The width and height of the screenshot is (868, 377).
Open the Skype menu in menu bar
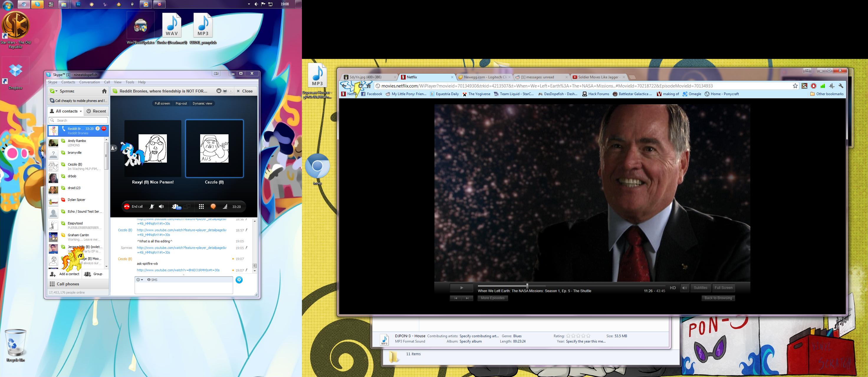[52, 82]
